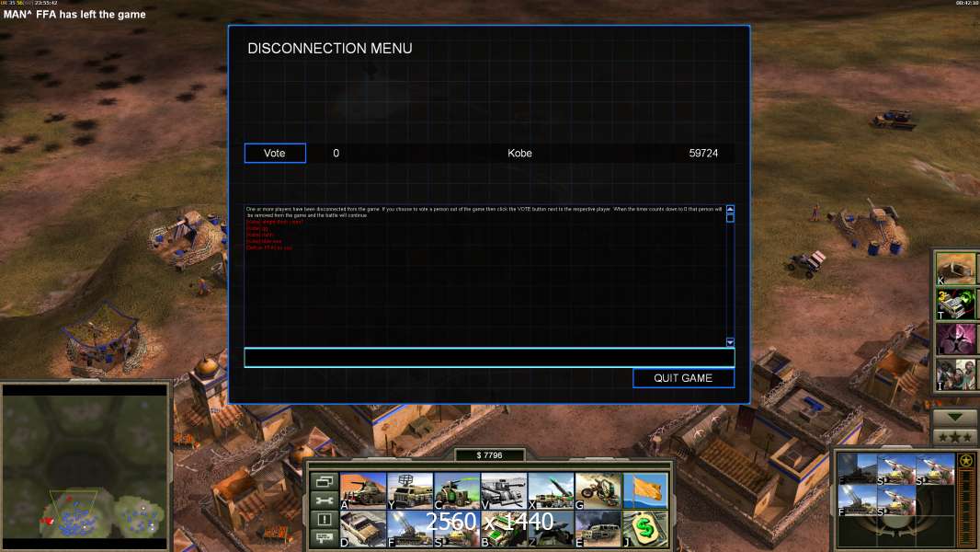
Task: Select the S portrait in the bottom row
Action: pyautogui.click(x=896, y=500)
